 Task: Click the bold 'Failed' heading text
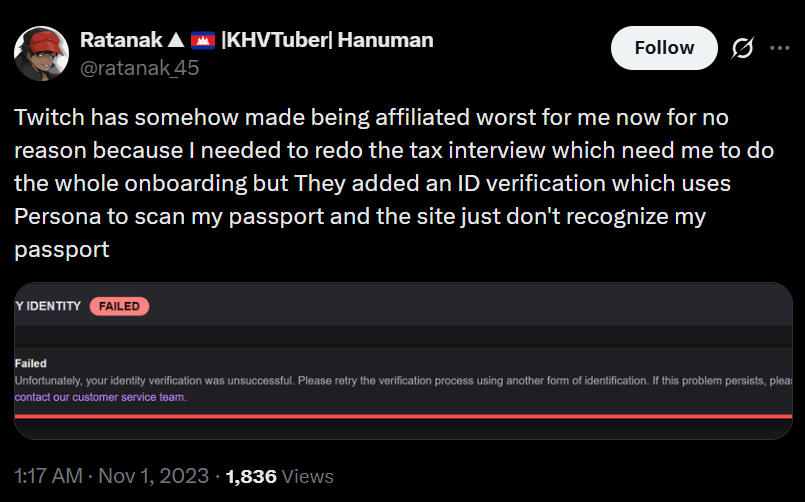[31, 364]
